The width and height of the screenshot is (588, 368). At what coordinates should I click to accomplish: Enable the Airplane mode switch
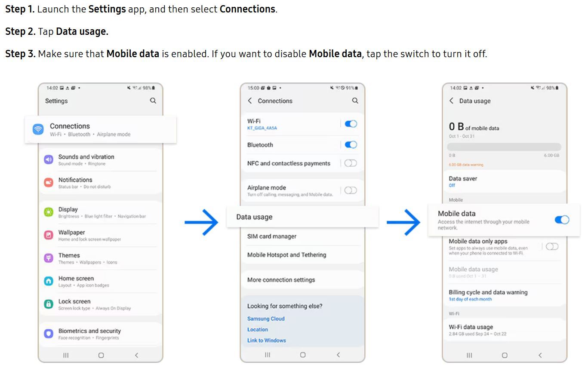click(x=351, y=190)
